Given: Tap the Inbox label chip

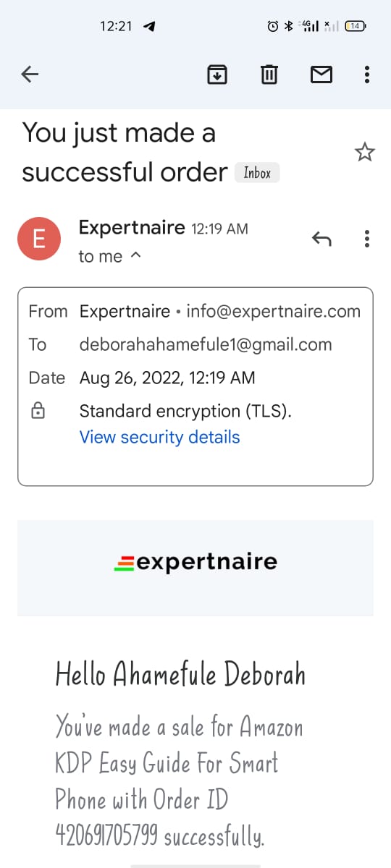Looking at the screenshot, I should tap(257, 173).
